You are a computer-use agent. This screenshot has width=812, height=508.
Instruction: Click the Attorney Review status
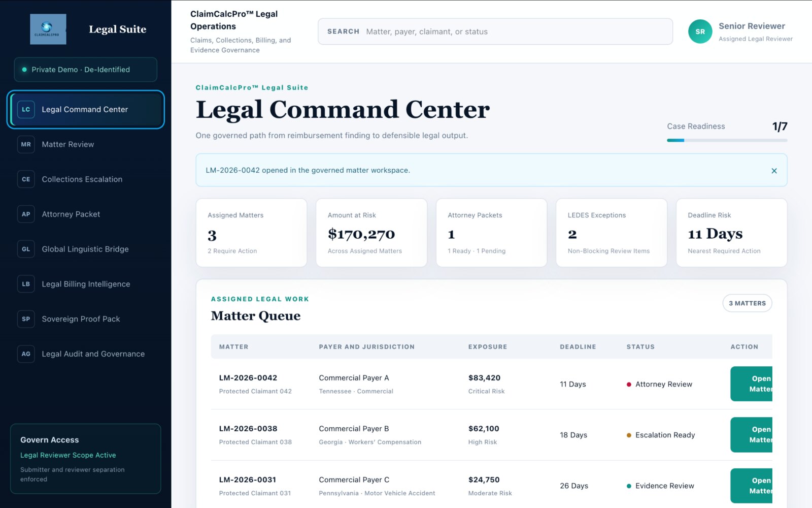click(x=659, y=384)
